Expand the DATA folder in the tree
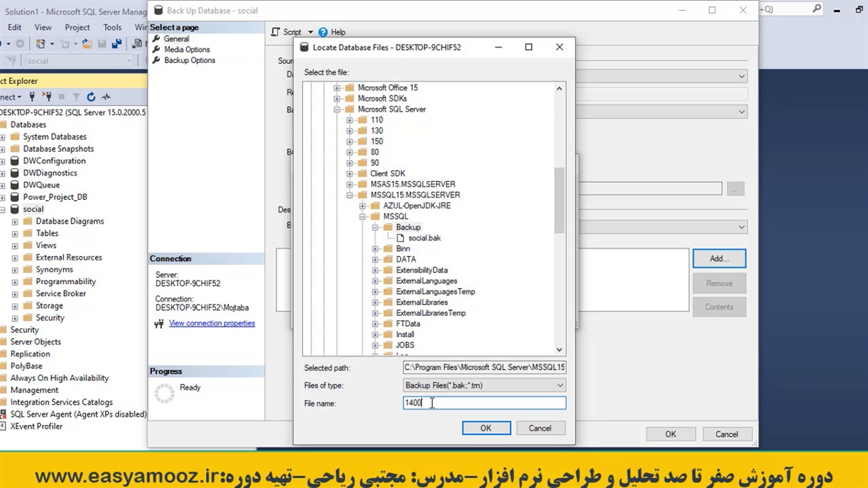 click(375, 260)
